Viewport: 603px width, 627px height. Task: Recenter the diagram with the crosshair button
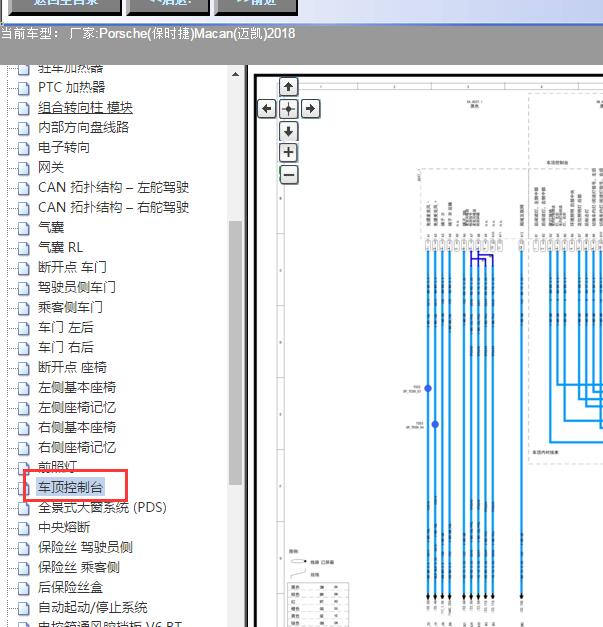[288, 108]
